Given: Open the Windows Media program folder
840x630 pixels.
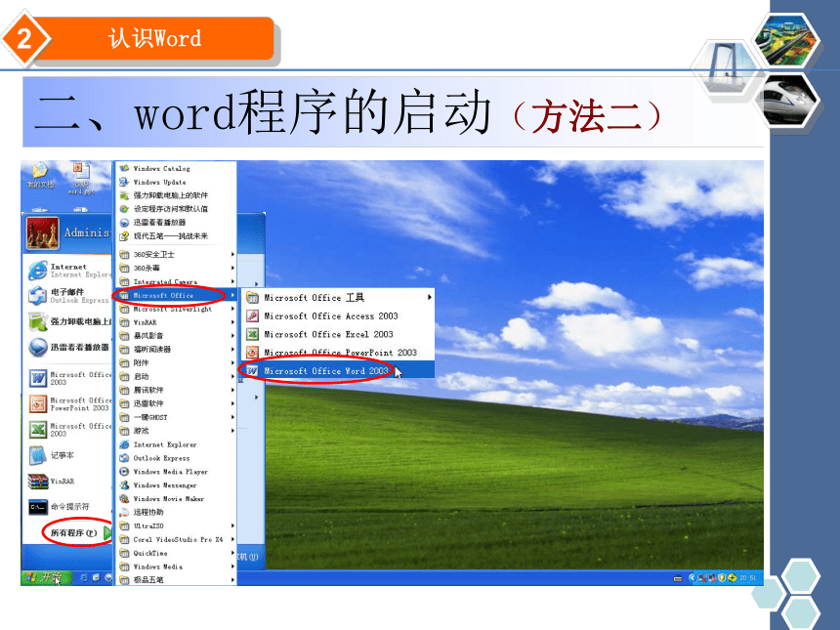Looking at the screenshot, I should click(176, 567).
